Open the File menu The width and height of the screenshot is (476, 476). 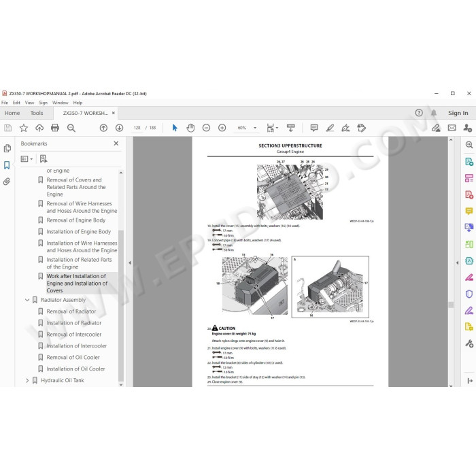[x=5, y=103]
